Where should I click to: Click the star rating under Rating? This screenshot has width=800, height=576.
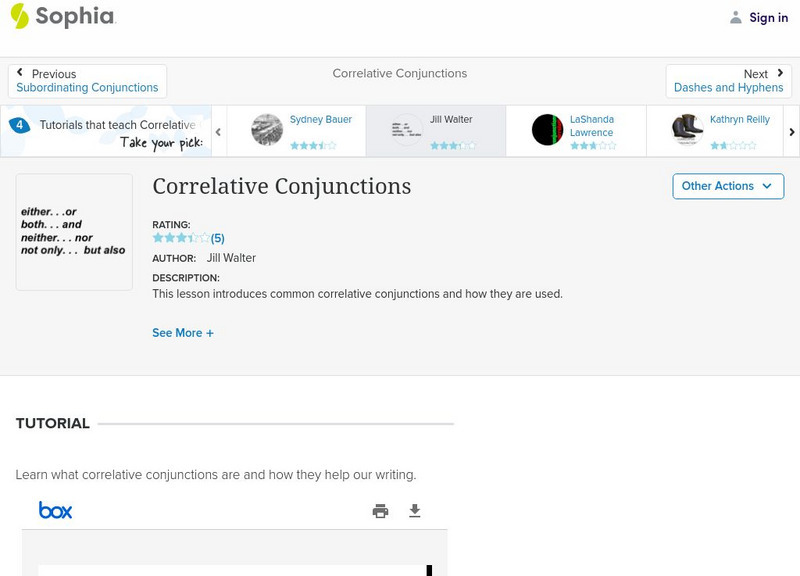pyautogui.click(x=180, y=238)
